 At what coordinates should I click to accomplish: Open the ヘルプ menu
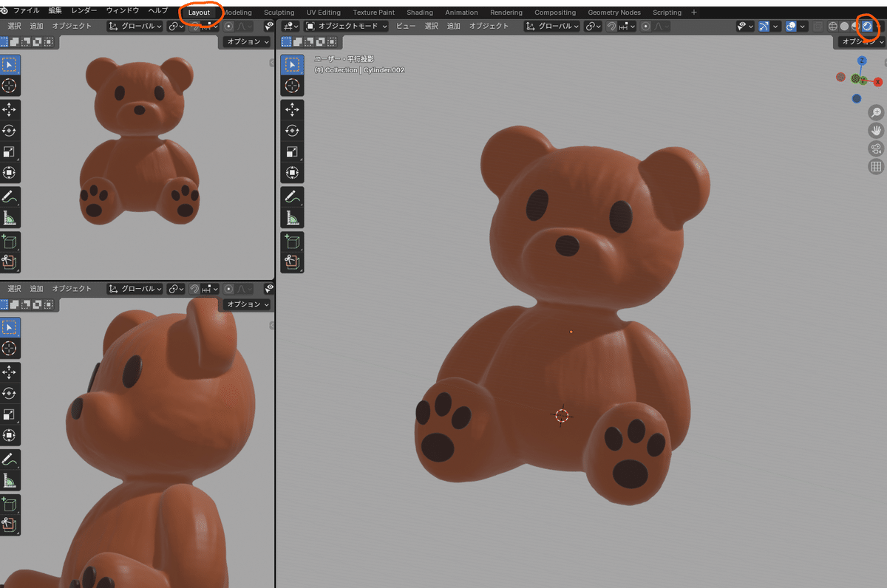pos(158,11)
